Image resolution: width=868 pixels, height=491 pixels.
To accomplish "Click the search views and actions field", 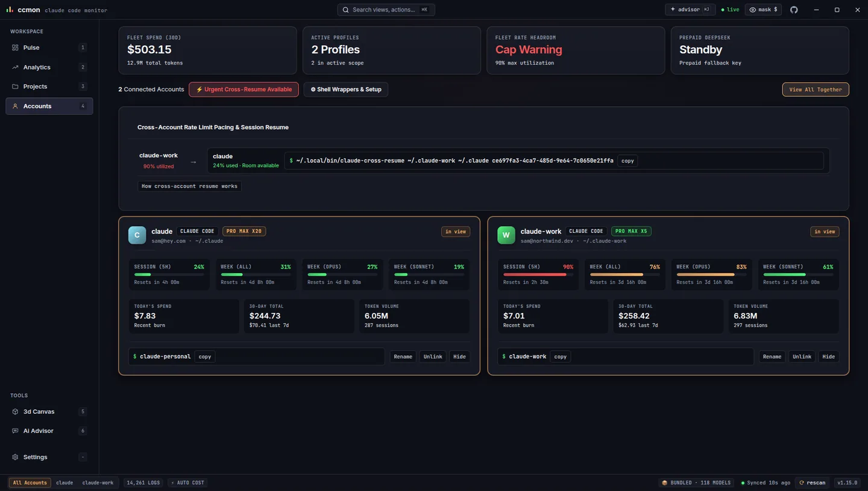I will [x=386, y=10].
